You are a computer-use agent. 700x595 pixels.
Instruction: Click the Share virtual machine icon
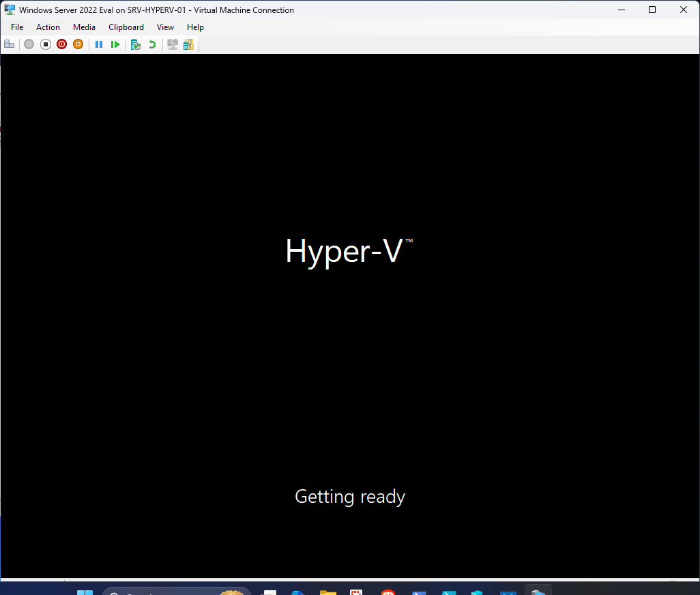pos(188,44)
